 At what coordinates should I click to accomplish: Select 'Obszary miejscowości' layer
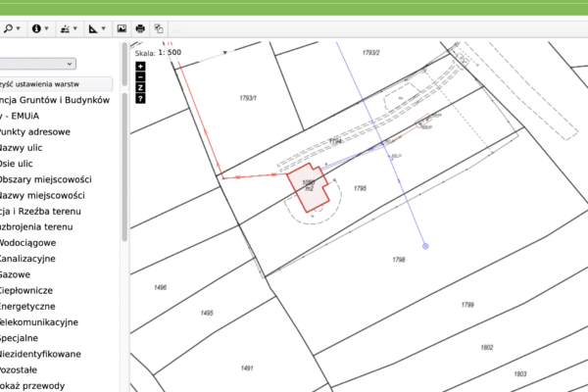[x=46, y=179]
